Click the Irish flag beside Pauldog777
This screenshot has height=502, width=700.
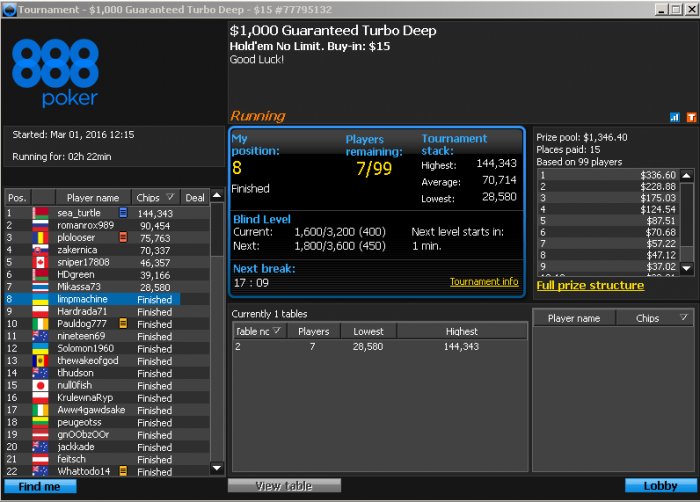click(x=40, y=323)
